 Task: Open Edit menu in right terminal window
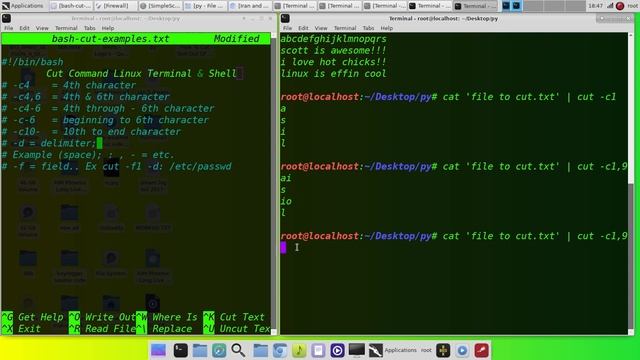click(303, 28)
